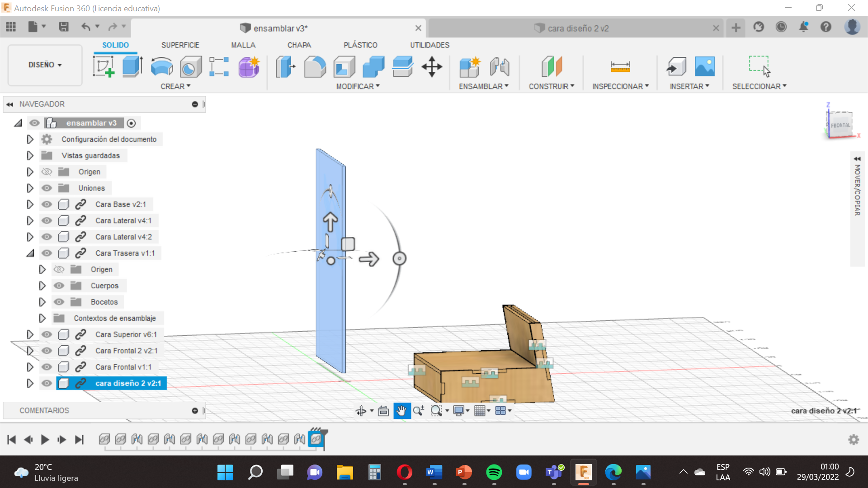Click the zoom/orbit view tool
Screen dimensions: 868x488
361,411
